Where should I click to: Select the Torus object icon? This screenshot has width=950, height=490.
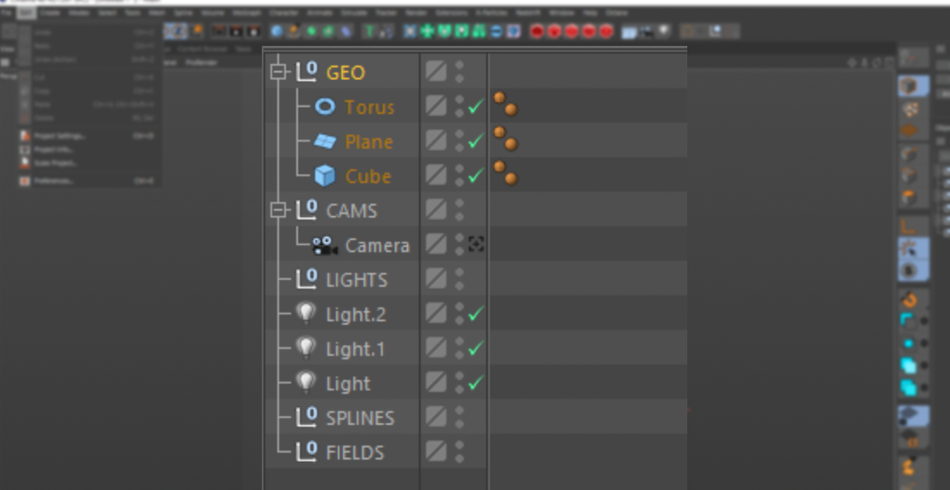click(x=325, y=107)
